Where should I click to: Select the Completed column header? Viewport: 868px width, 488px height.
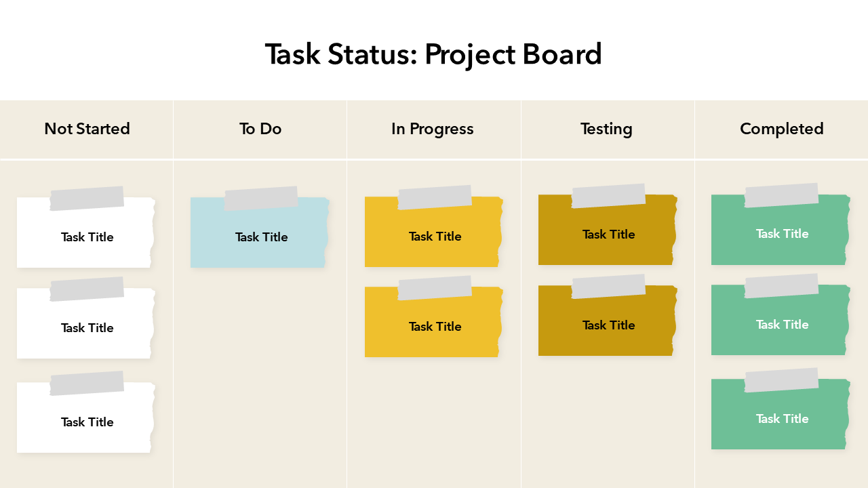(x=781, y=129)
